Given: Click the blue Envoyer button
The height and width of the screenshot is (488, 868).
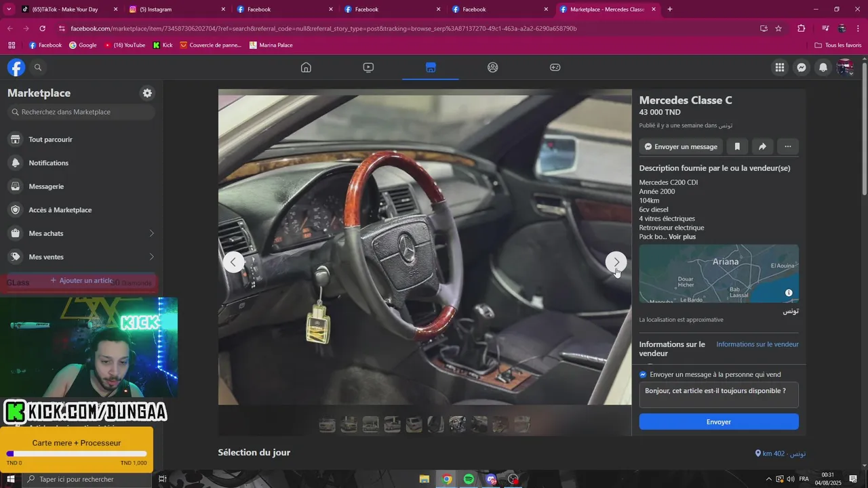Looking at the screenshot, I should click(719, 422).
